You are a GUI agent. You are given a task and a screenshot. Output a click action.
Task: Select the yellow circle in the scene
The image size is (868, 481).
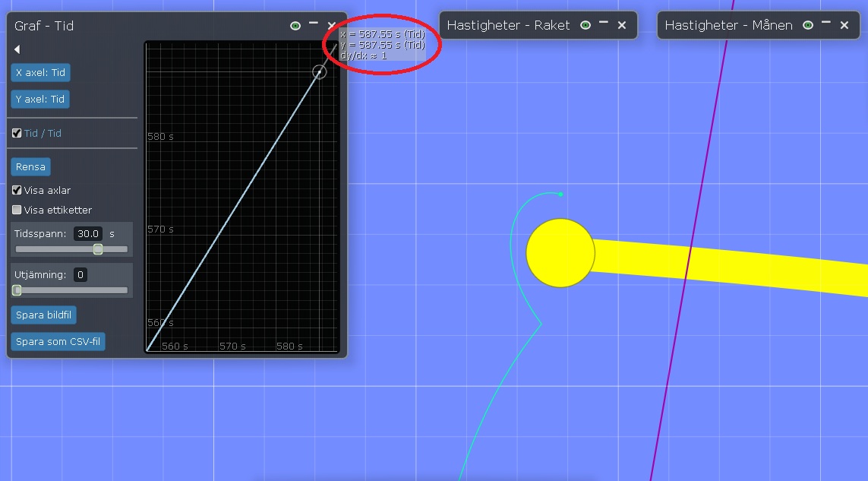560,253
